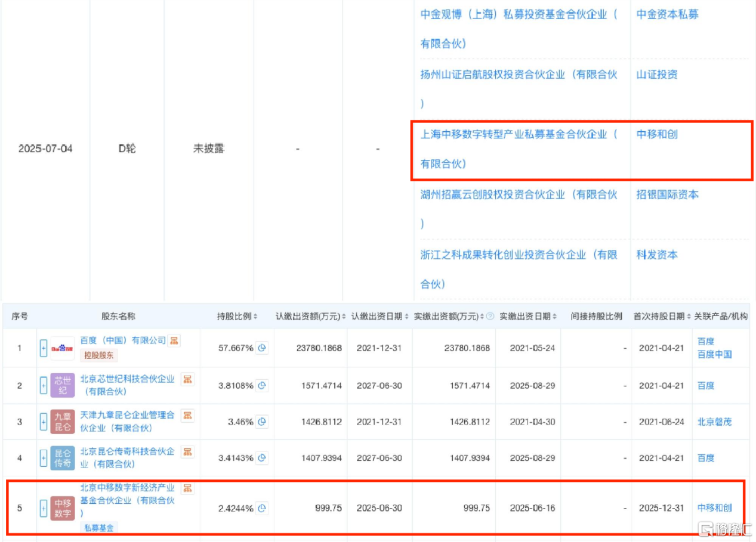Image resolution: width=756 pixels, height=542 pixels.
Task: Open 招银国际资本 investor link
Action: [667, 194]
